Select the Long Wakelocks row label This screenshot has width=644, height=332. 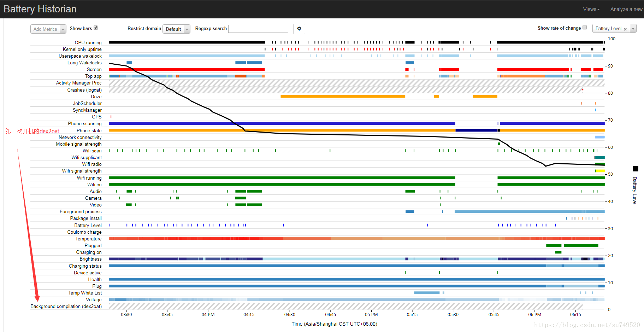[84, 63]
